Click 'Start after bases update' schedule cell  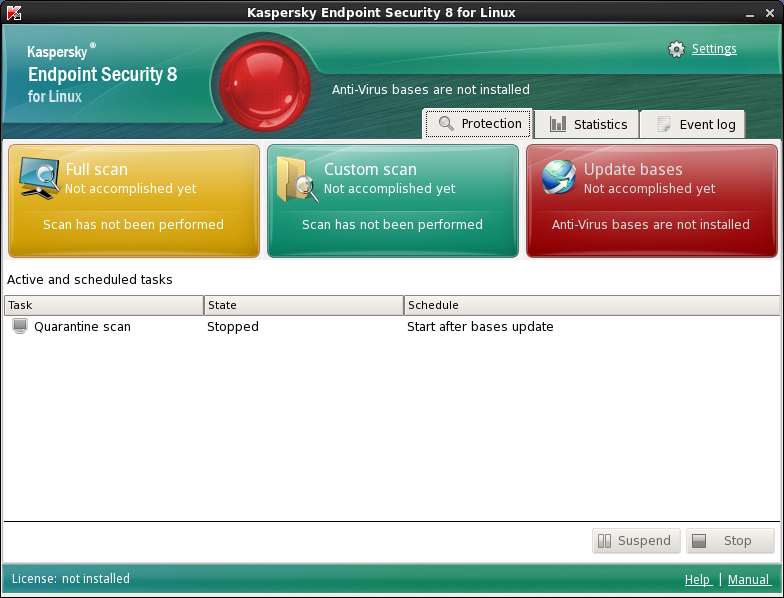pyautogui.click(x=480, y=326)
